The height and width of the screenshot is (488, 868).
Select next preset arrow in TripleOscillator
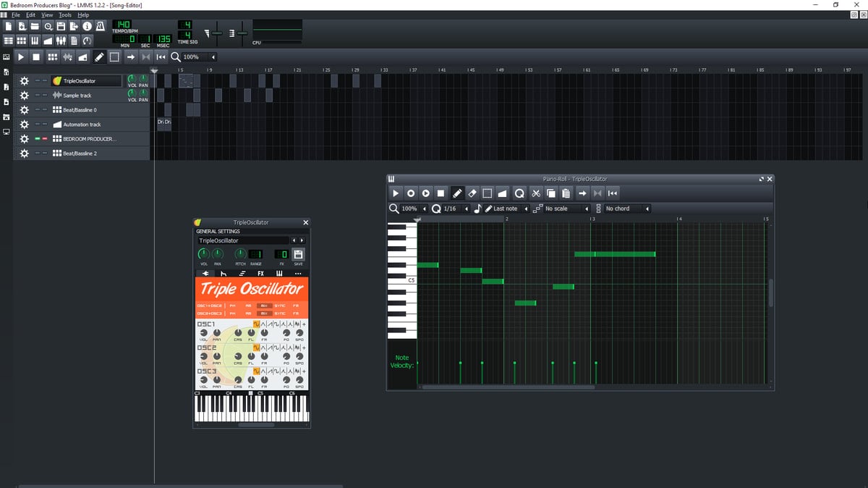(302, 240)
